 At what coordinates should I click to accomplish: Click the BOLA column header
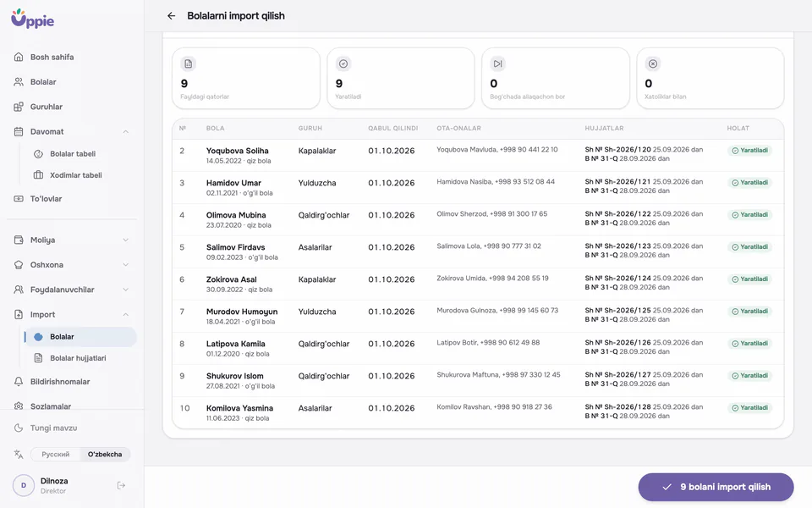pyautogui.click(x=215, y=129)
